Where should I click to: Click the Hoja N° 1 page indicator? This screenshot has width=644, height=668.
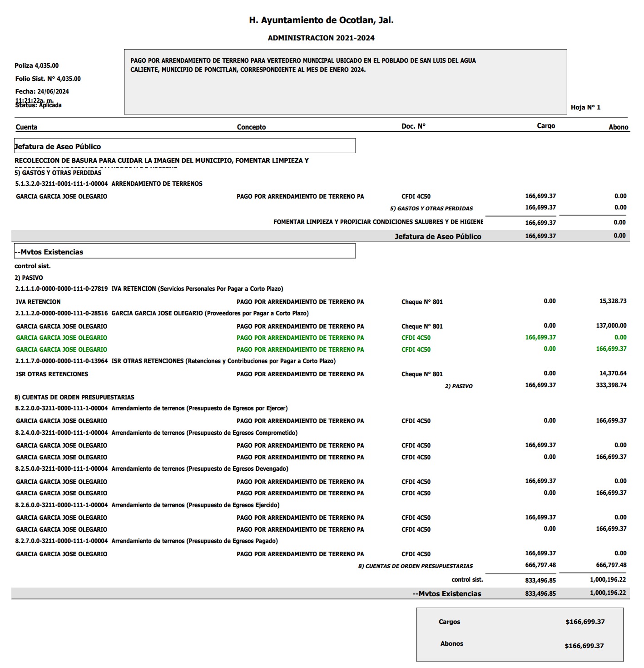(585, 108)
